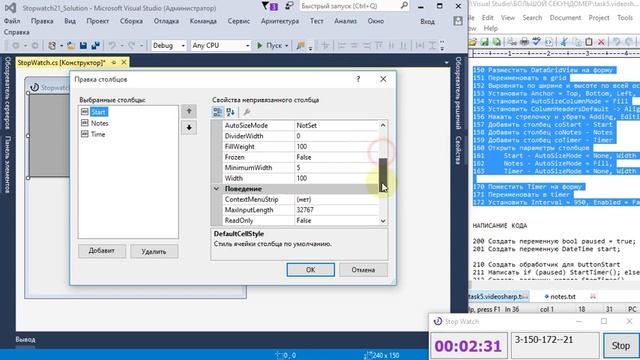Click Undo arrow in Visual Studio toolbar

tap(112, 45)
